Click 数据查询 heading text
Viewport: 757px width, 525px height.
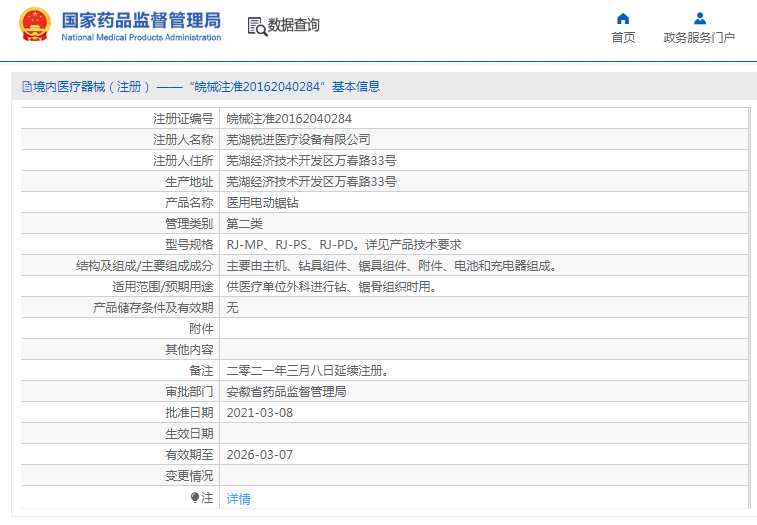click(294, 25)
